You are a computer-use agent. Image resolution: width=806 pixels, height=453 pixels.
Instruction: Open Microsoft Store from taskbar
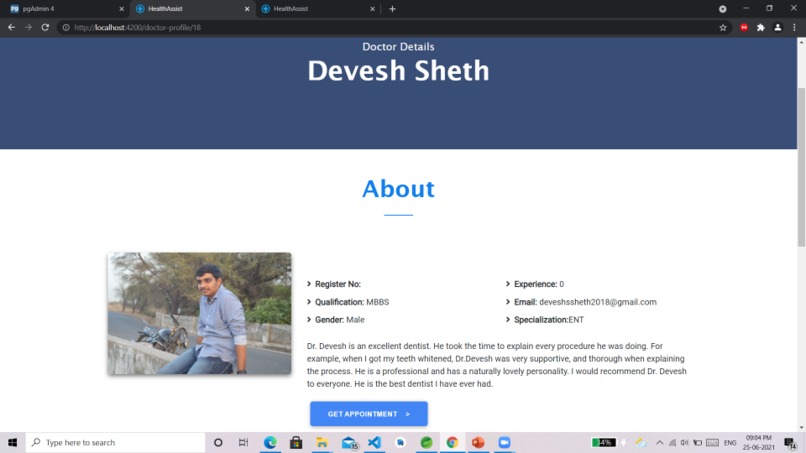pos(296,442)
